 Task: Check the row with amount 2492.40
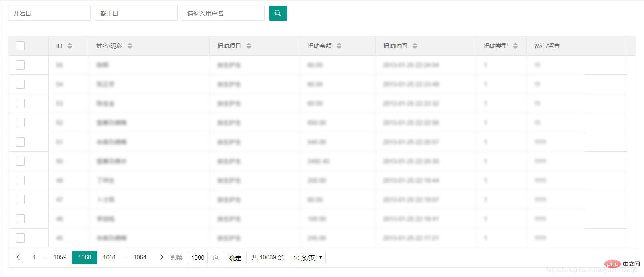click(20, 161)
